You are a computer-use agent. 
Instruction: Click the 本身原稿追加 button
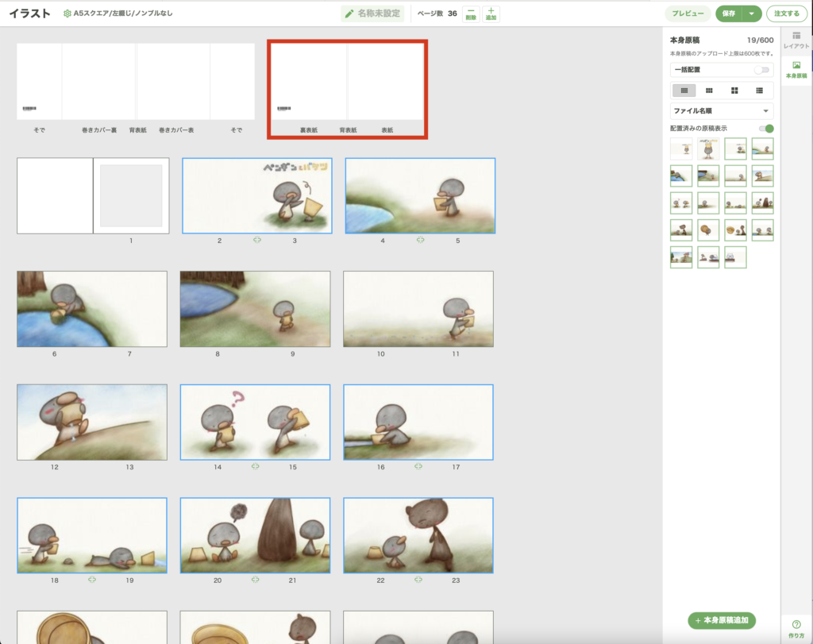coord(722,620)
